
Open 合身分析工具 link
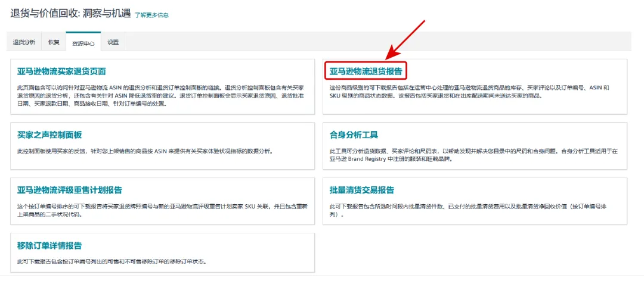[354, 135]
